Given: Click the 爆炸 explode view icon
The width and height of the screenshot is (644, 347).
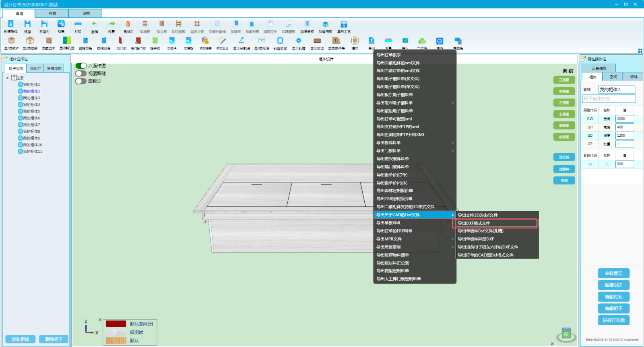Looking at the screenshot, I should click(x=355, y=41).
